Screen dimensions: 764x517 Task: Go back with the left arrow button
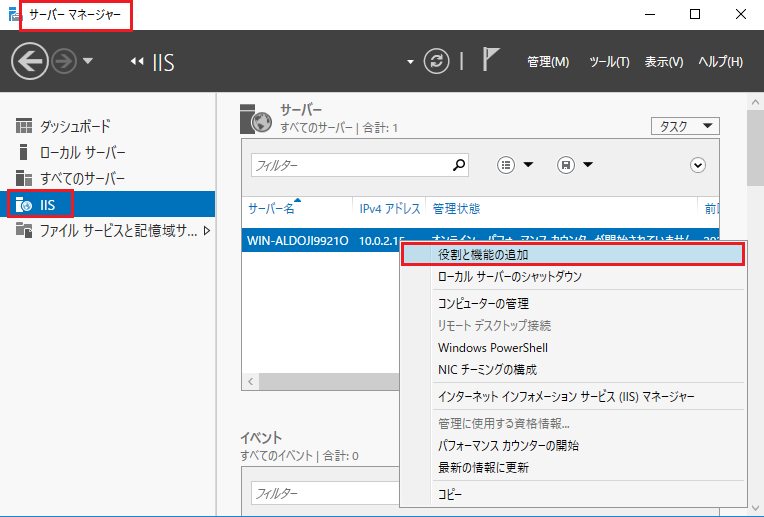tap(30, 61)
